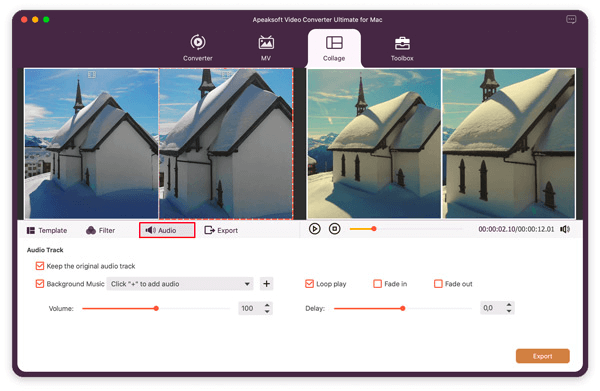The height and width of the screenshot is (391, 600).
Task: Open the Toolbox tab
Action: click(x=402, y=48)
